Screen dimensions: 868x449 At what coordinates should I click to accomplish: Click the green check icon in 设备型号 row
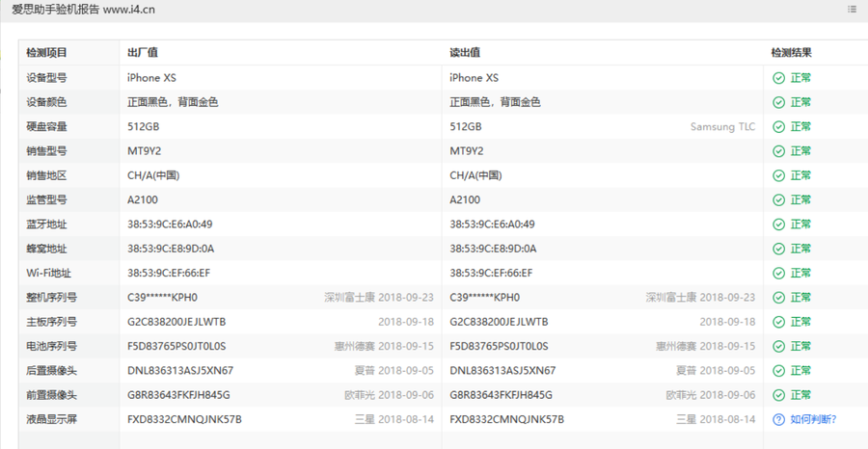[779, 78]
